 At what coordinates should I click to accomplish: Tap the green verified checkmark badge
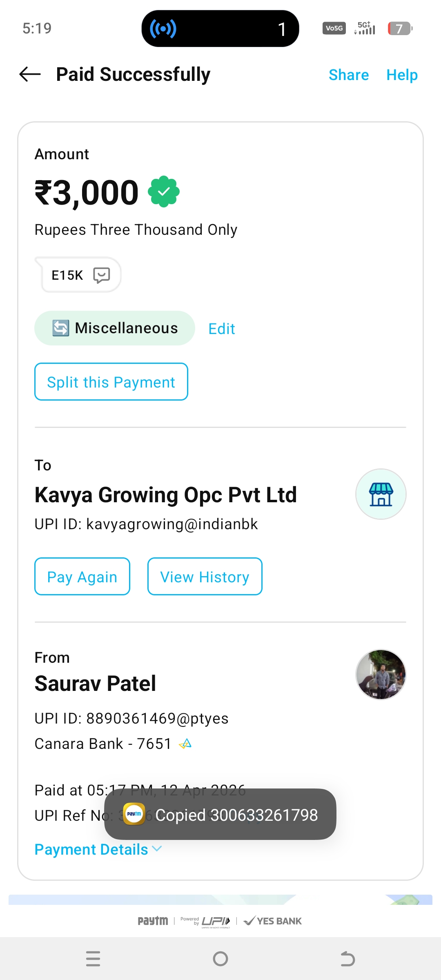(164, 192)
